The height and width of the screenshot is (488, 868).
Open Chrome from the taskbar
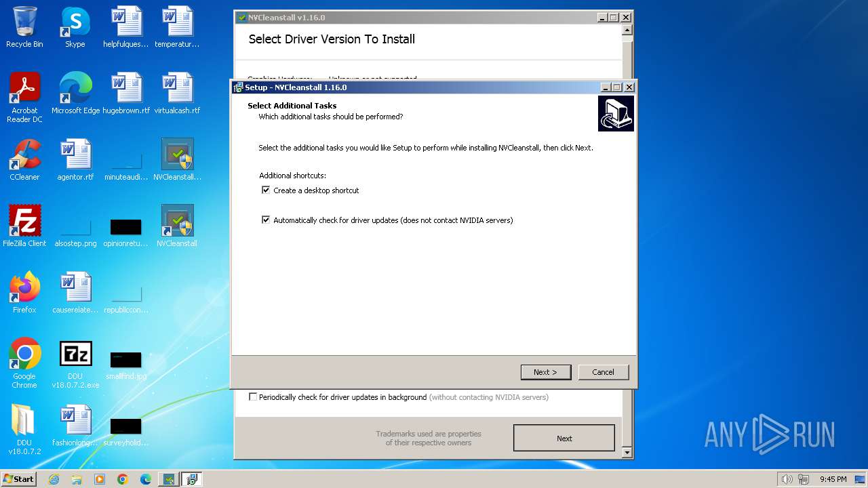pyautogui.click(x=123, y=479)
